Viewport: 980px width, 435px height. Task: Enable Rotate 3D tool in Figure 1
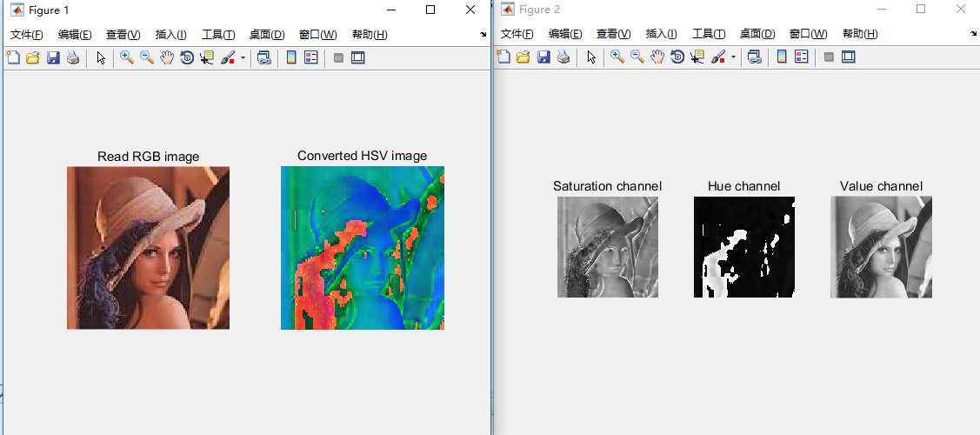(187, 58)
